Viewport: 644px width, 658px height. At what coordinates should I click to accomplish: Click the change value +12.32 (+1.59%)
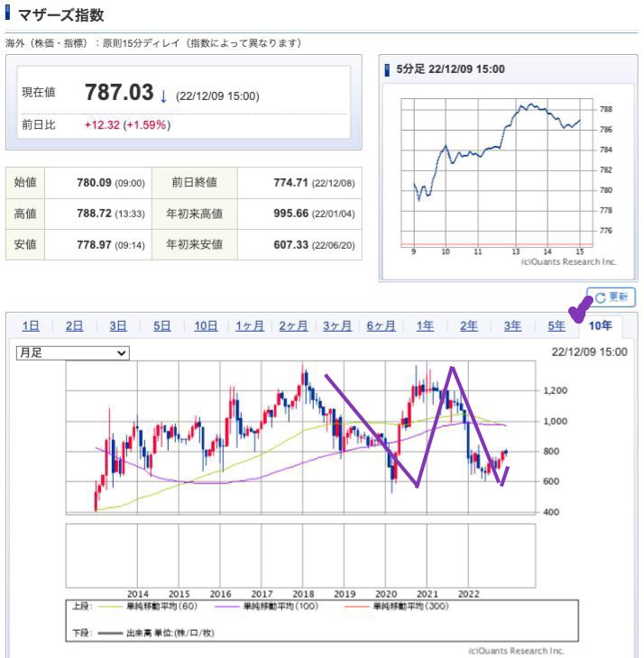(127, 125)
